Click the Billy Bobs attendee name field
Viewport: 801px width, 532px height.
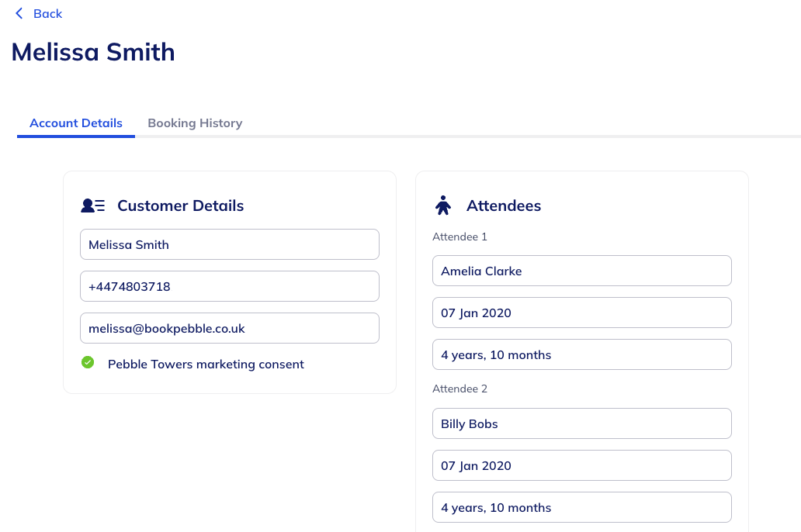pyautogui.click(x=582, y=423)
